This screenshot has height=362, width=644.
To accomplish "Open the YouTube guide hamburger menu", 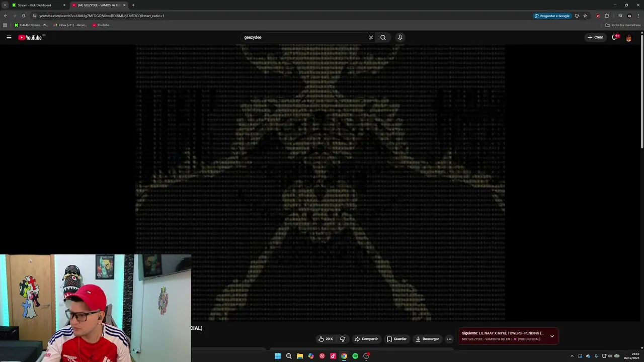I will (x=9, y=37).
